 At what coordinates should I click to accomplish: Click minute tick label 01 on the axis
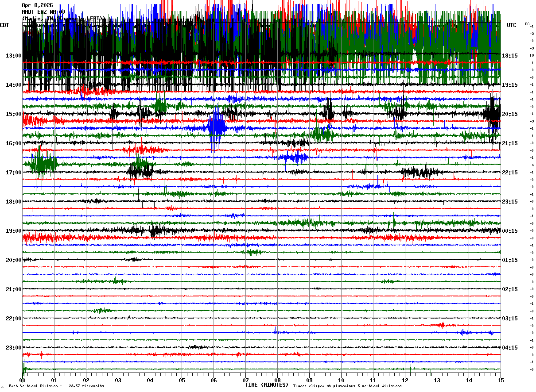point(54,380)
